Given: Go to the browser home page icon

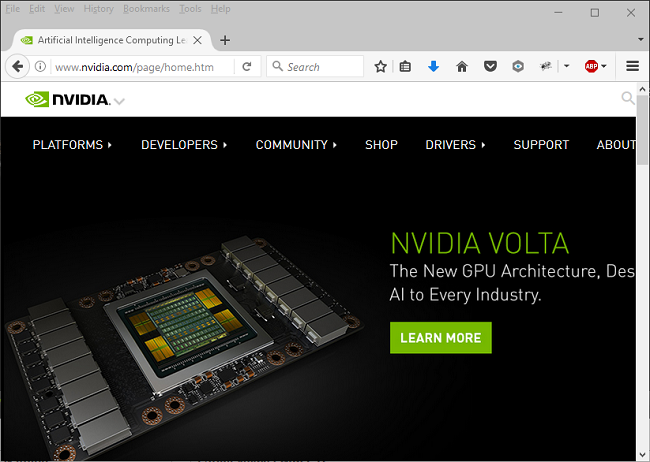Looking at the screenshot, I should point(461,66).
